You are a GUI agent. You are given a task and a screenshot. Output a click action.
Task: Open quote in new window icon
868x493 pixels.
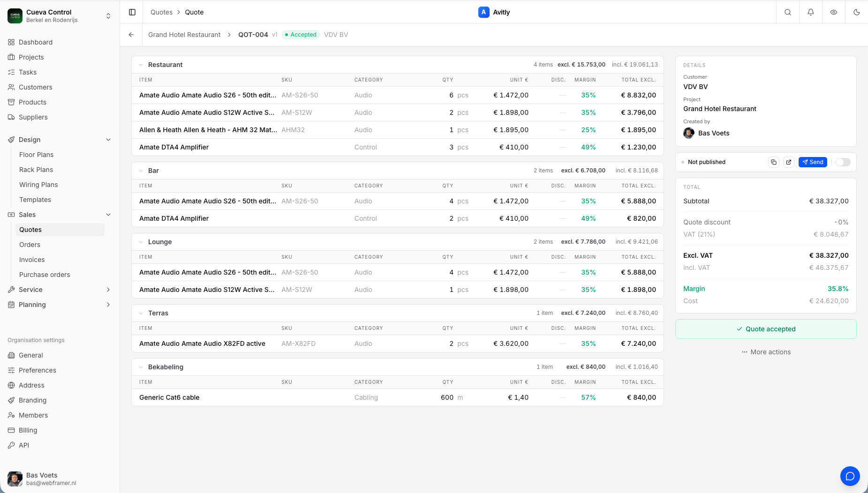(789, 162)
